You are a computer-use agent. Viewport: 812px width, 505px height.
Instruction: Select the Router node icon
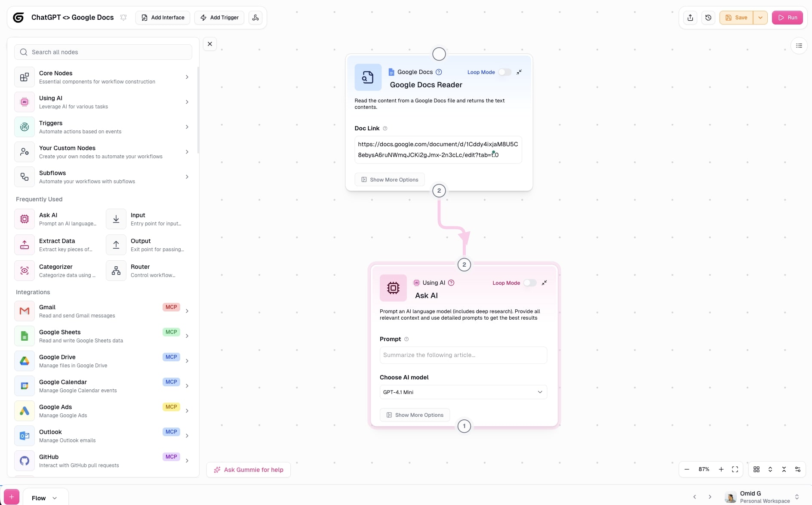[115, 271]
